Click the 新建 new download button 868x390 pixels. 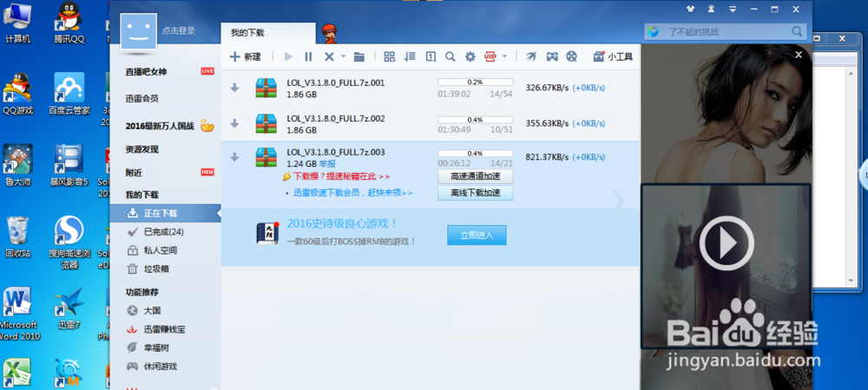pos(245,56)
